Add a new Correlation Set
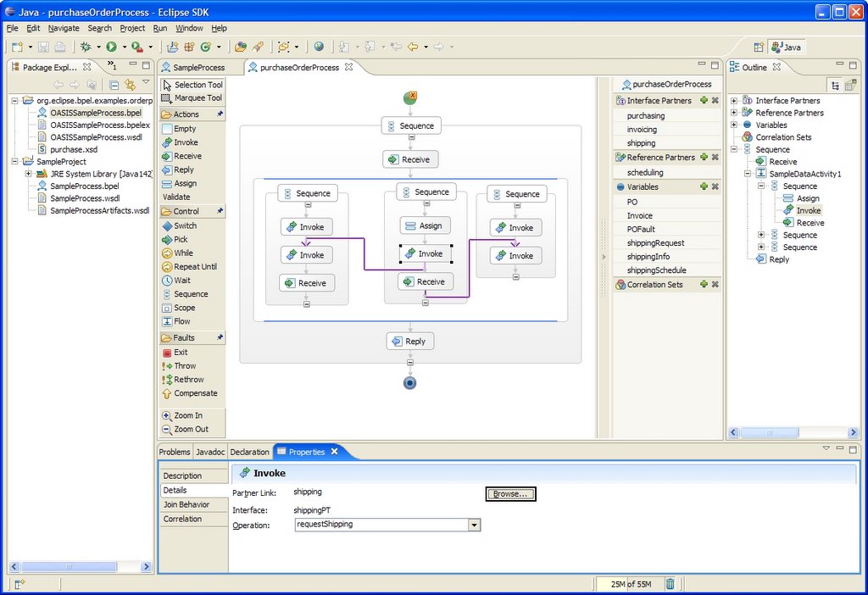Viewport: 868px width, 595px height. pos(704,284)
